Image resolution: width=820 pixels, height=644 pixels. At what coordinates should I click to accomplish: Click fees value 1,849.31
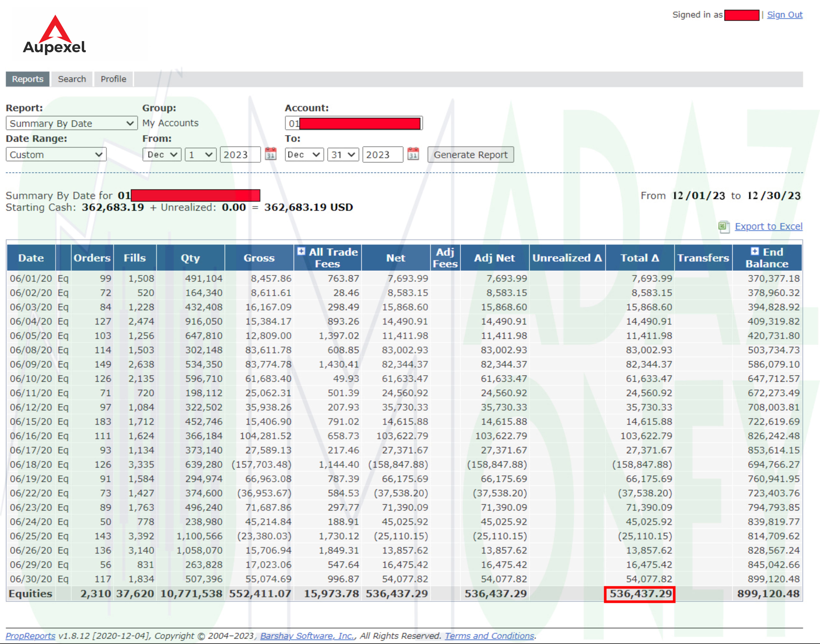click(339, 550)
